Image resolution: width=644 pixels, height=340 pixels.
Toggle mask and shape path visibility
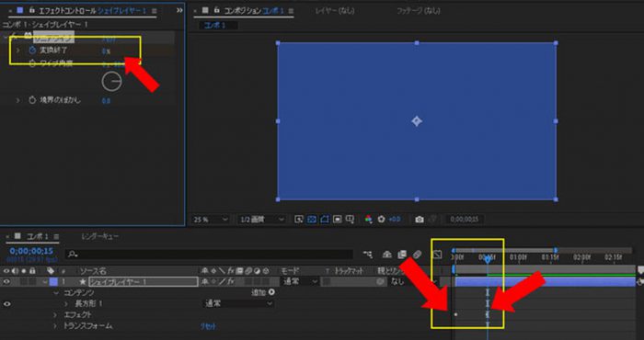click(325, 220)
